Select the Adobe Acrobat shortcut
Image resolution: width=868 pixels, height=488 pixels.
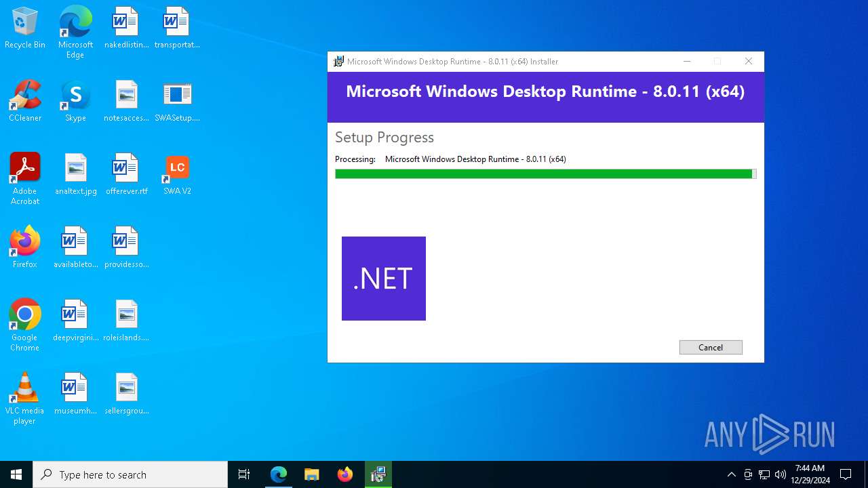click(25, 179)
